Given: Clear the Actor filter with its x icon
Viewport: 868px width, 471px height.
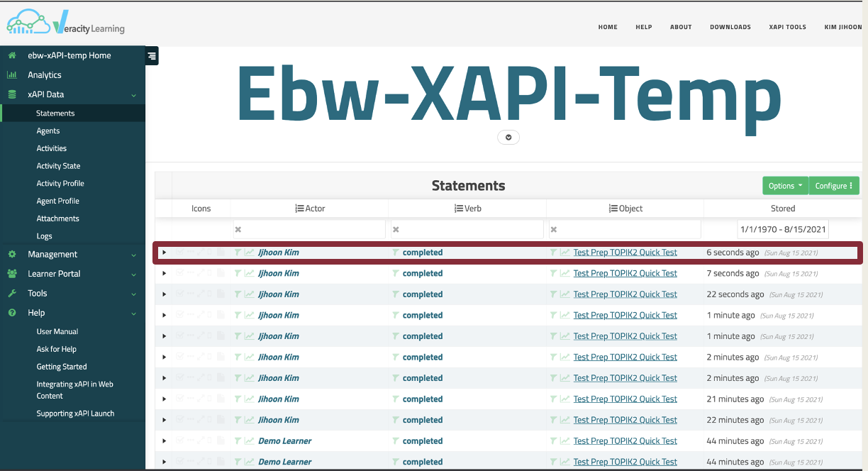Looking at the screenshot, I should pos(238,230).
